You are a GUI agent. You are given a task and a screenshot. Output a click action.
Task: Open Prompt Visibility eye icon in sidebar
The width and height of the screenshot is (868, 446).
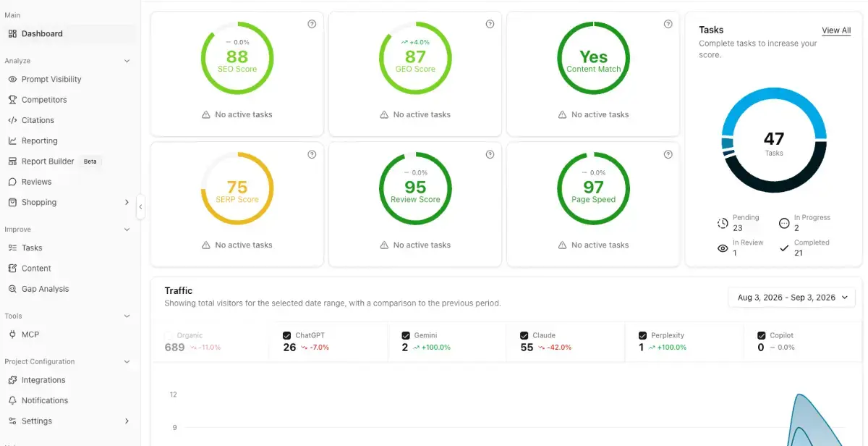tap(12, 80)
